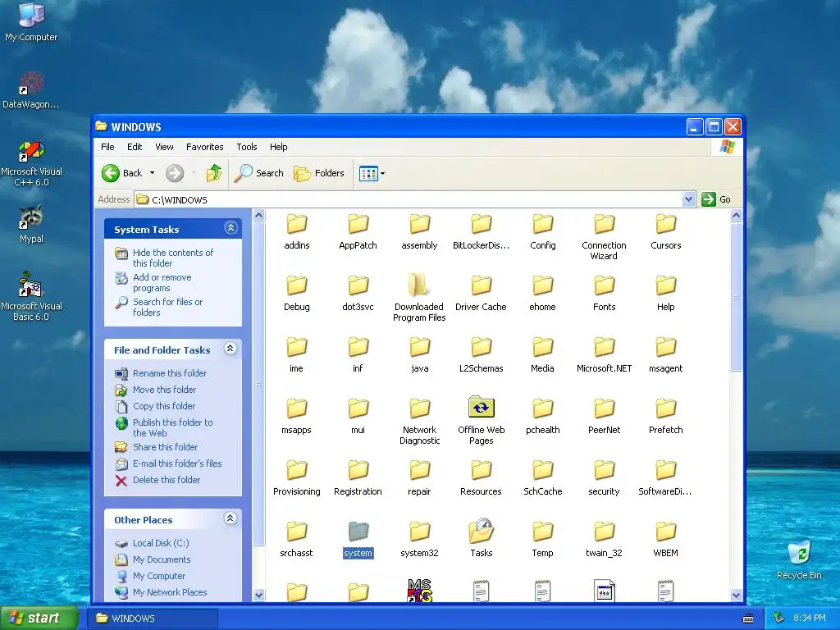Screen dimensions: 840x630
Task: Select the Recycle Bin desktop icon
Action: (x=799, y=559)
